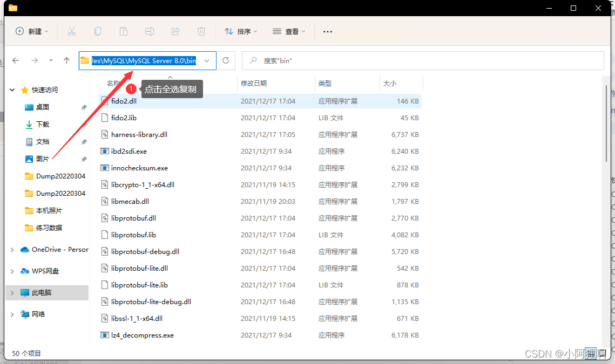
Task: Click the Refresh icon beside the address bar
Action: (226, 60)
